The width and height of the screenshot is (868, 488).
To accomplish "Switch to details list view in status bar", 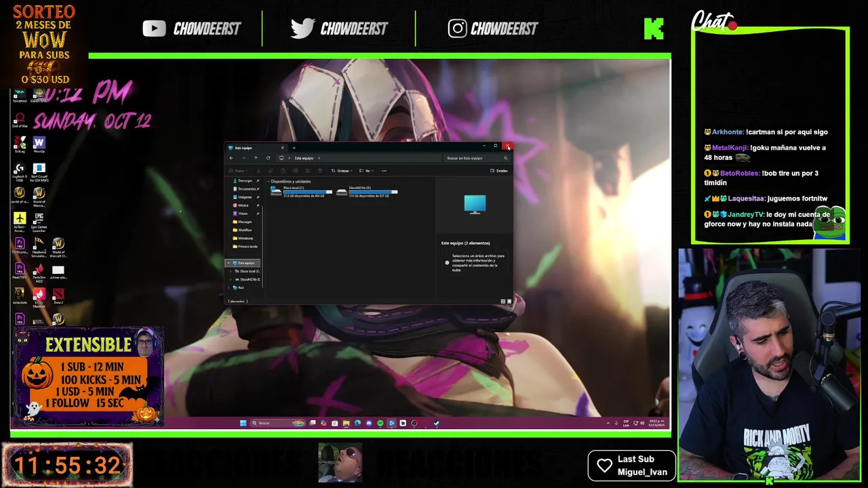I will 503,301.
